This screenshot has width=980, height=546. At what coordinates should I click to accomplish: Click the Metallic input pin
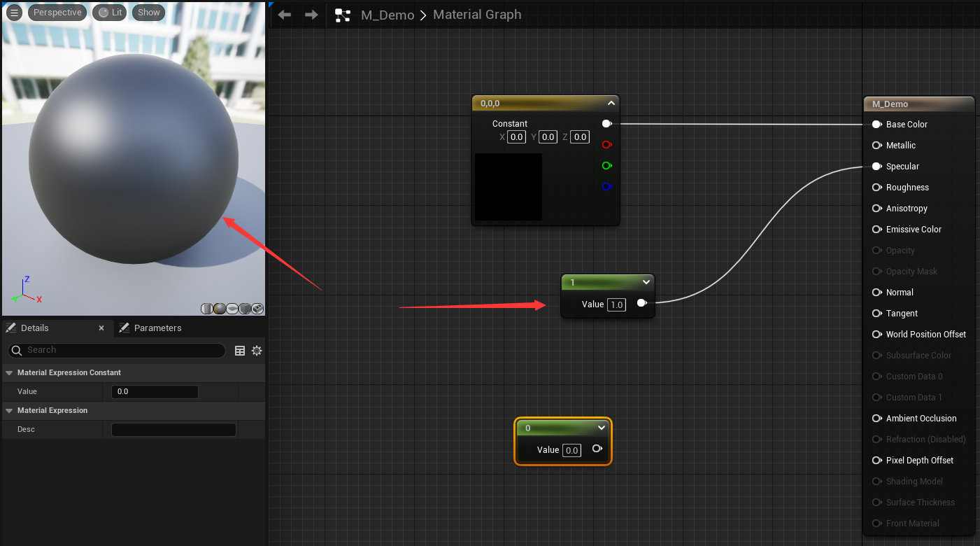click(876, 146)
